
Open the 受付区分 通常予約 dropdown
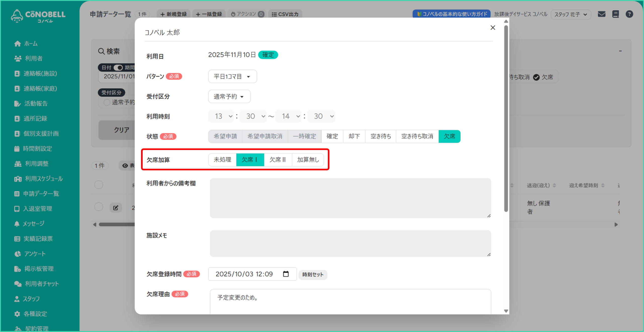coord(229,97)
